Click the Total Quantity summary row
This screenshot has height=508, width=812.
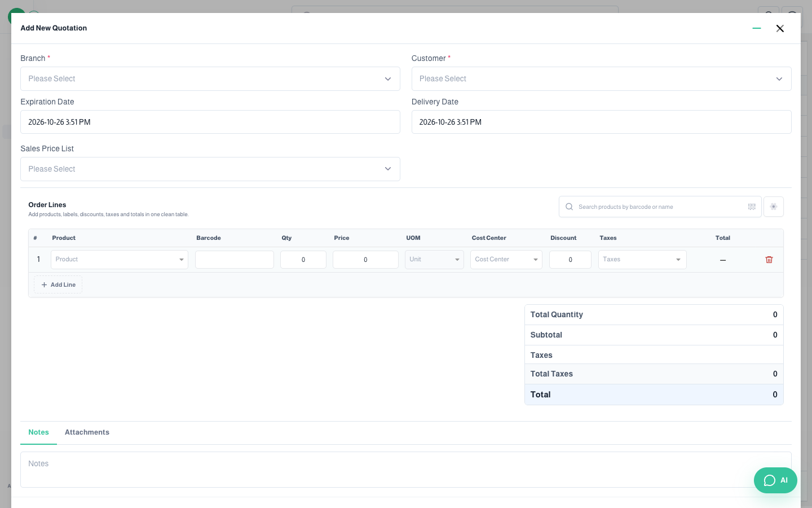click(654, 315)
